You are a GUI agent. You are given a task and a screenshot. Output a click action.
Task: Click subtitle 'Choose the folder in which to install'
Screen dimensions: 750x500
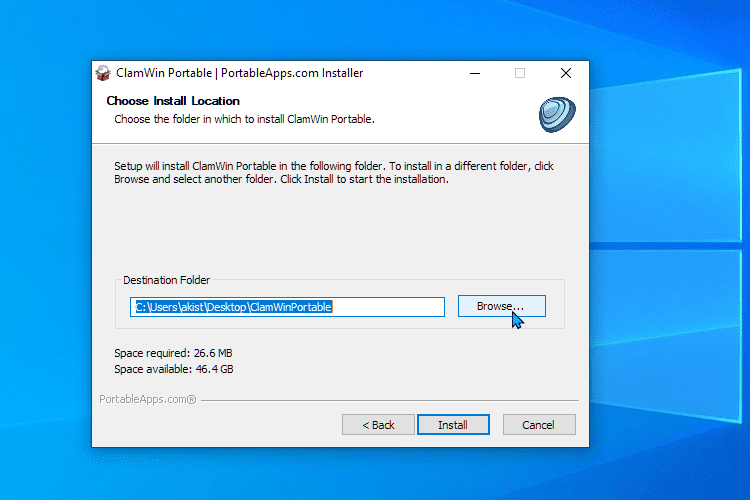coord(244,119)
